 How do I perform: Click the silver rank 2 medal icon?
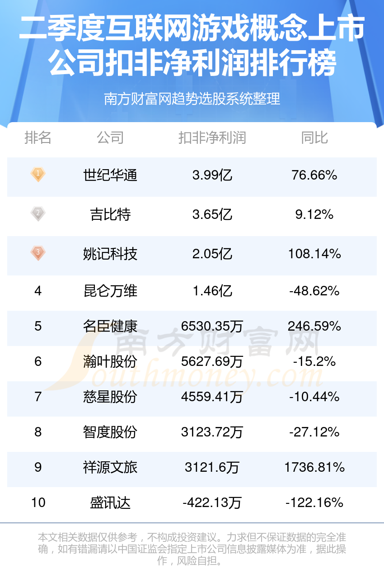(38, 213)
